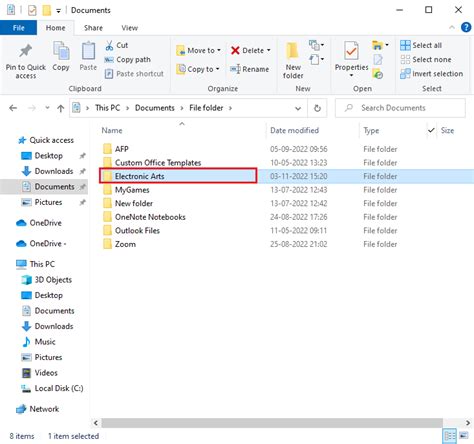Switch to Details view icon
Image resolution: width=474 pixels, height=444 pixels.
point(450,436)
